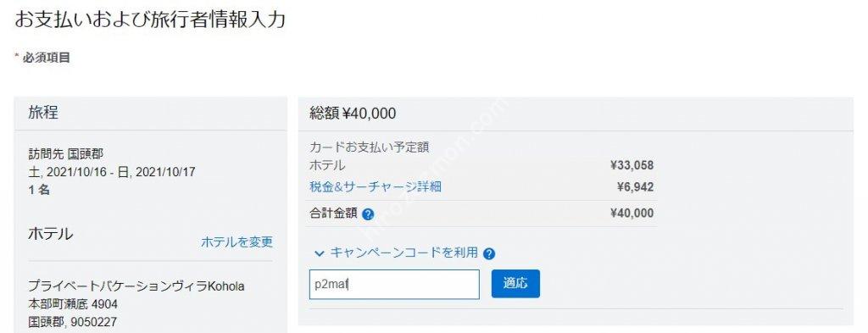
Task: Open the ホテルを変更 link
Action: 236,241
